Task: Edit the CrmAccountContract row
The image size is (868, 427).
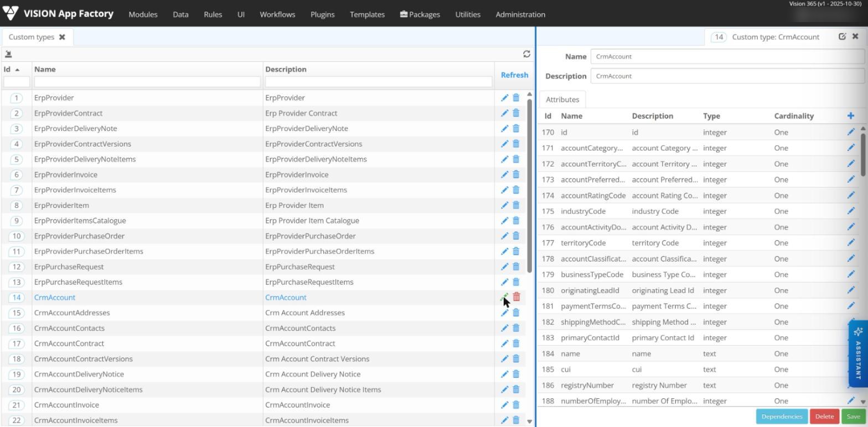Action: [504, 343]
